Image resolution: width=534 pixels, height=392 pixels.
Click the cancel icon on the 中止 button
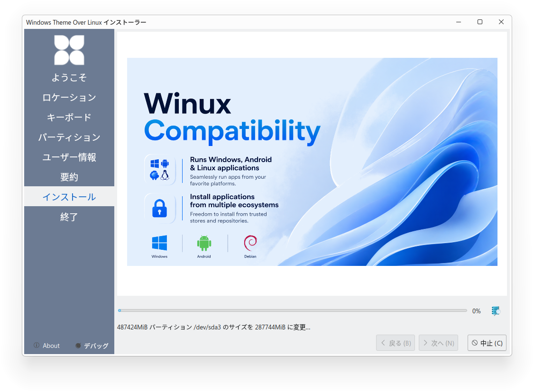pos(474,343)
